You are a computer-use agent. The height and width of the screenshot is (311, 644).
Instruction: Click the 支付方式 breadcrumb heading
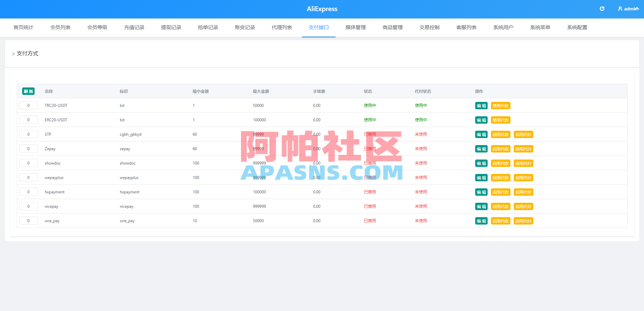(28, 54)
